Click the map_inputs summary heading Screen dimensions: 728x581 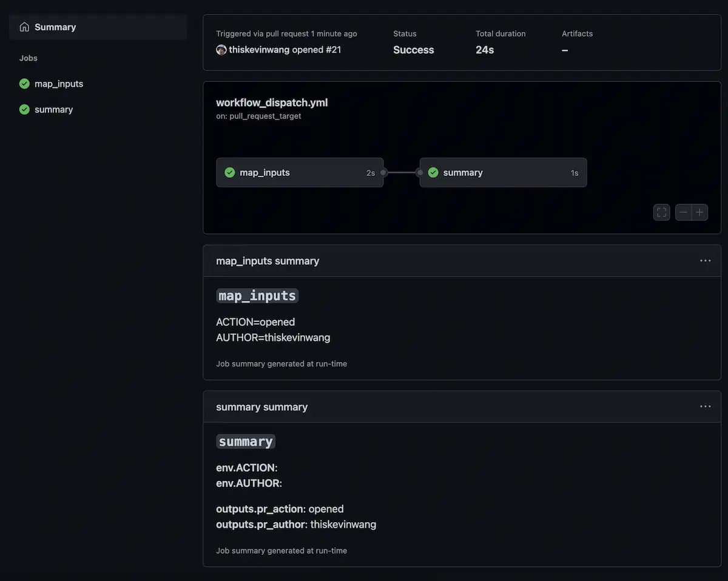tap(268, 261)
